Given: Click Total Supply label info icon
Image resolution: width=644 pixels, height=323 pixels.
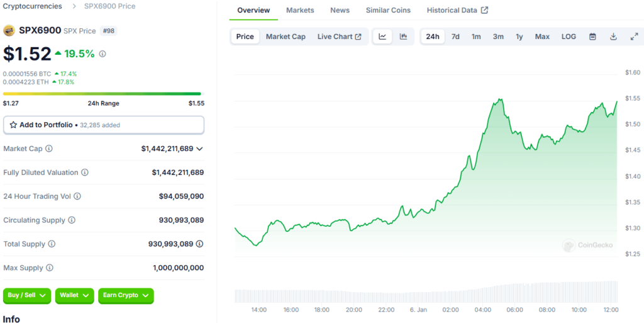Looking at the screenshot, I should (52, 244).
